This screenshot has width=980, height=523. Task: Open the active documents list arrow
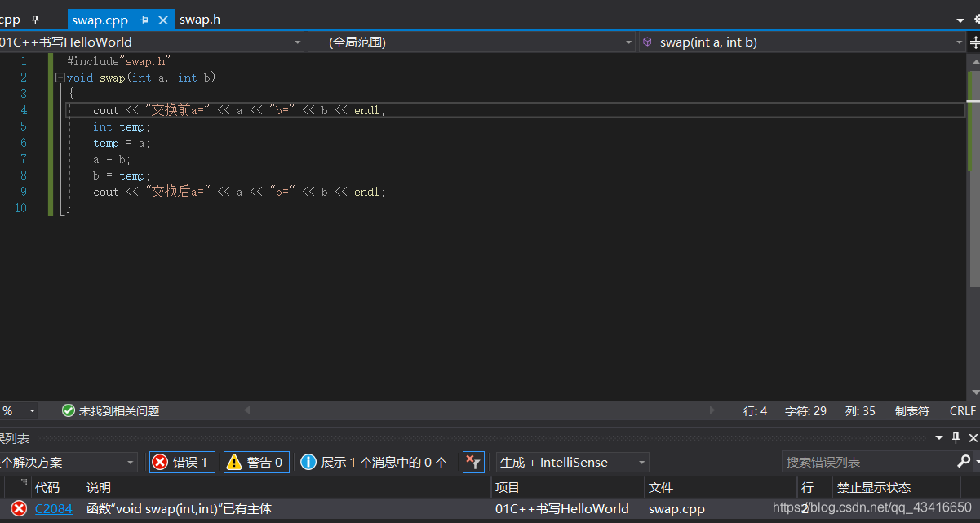960,20
